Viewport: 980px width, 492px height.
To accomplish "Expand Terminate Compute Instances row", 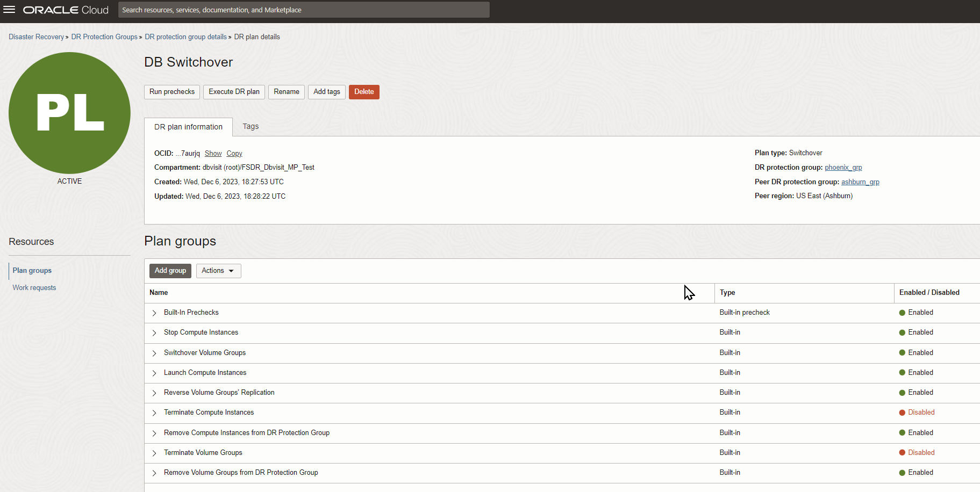I will [x=154, y=413].
